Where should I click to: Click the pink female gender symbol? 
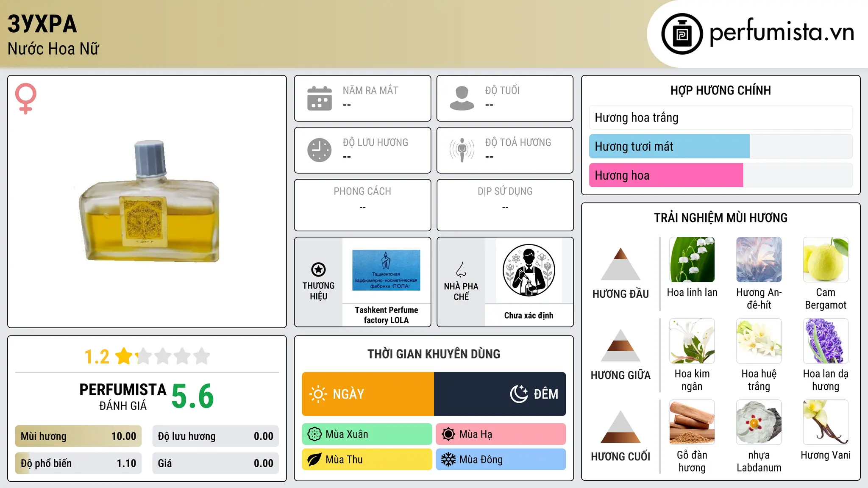[x=26, y=99]
